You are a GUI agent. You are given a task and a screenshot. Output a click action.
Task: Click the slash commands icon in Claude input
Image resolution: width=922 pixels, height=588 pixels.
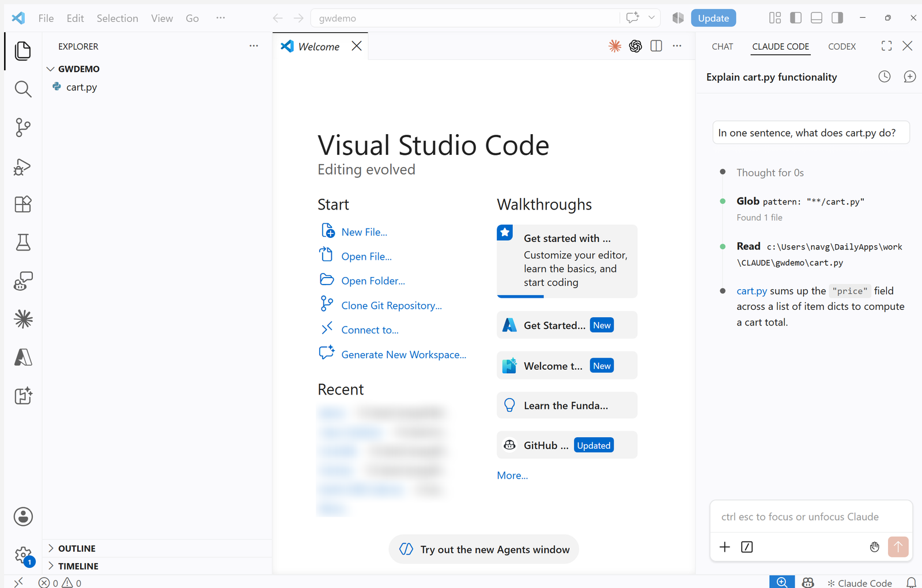(x=747, y=547)
